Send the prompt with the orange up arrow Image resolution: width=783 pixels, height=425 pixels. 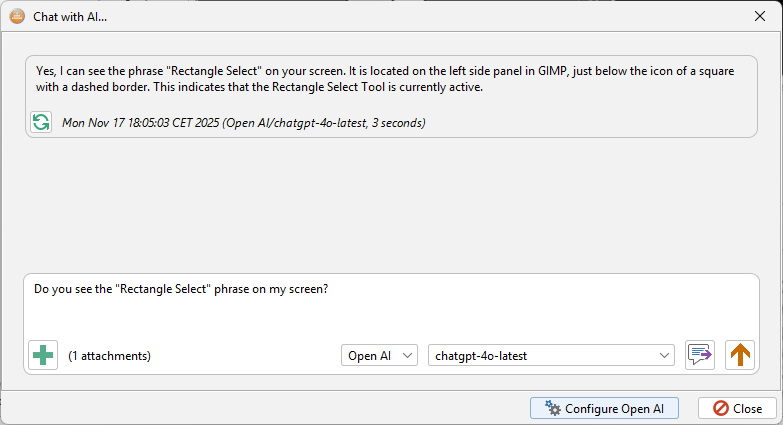[x=740, y=355]
